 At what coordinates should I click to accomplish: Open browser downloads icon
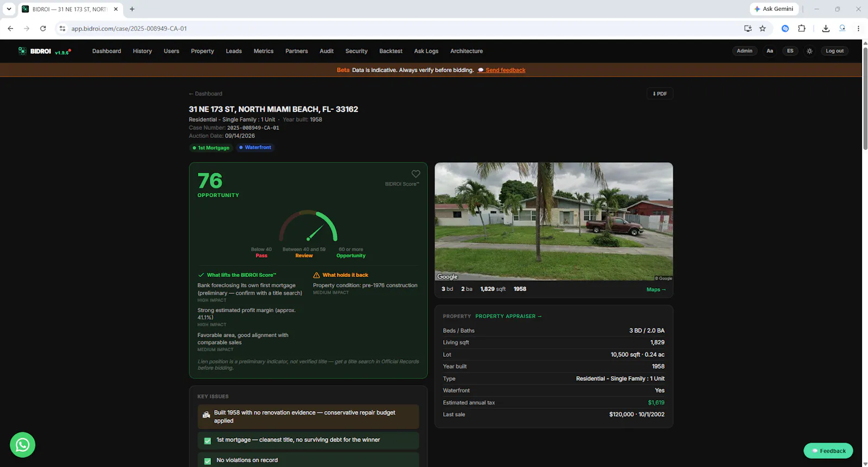pyautogui.click(x=826, y=28)
